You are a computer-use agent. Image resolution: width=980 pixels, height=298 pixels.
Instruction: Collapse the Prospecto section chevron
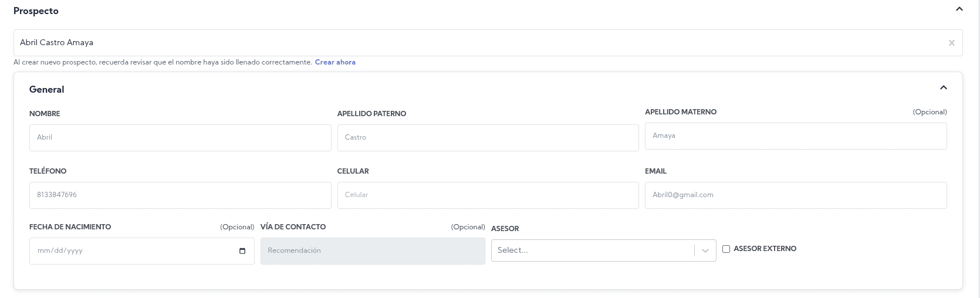[959, 9]
